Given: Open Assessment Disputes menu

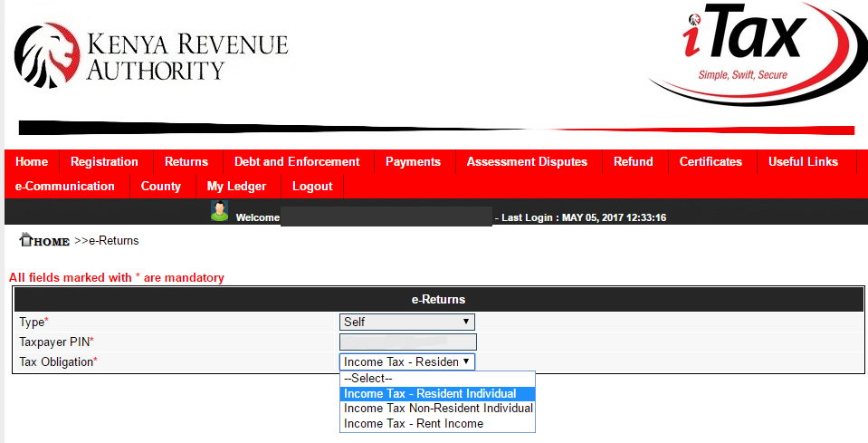Looking at the screenshot, I should pyautogui.click(x=527, y=162).
